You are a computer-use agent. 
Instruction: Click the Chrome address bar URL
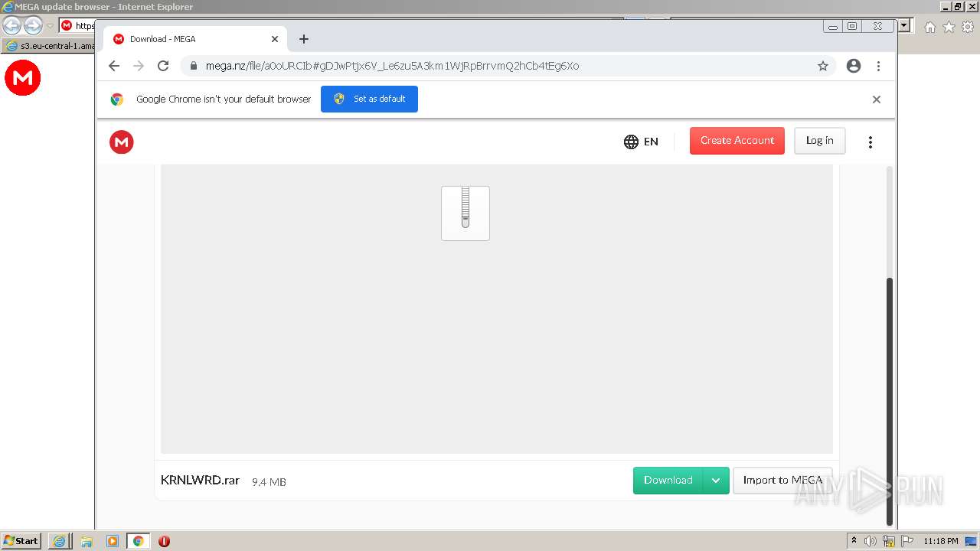pyautogui.click(x=392, y=66)
